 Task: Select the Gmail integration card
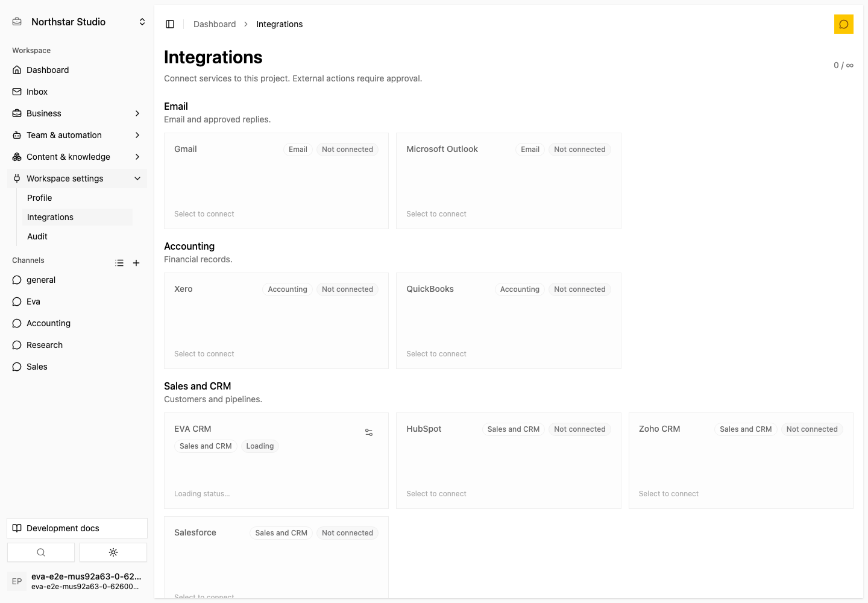276,181
